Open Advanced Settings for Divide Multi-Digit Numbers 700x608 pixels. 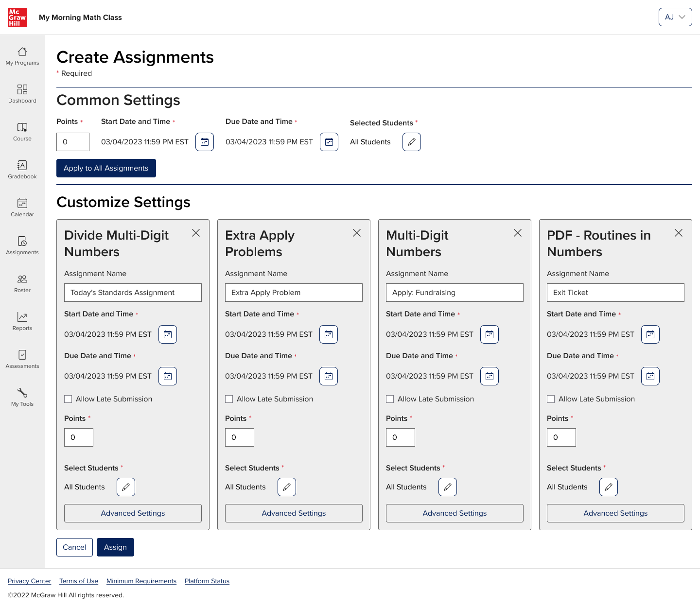coord(133,513)
